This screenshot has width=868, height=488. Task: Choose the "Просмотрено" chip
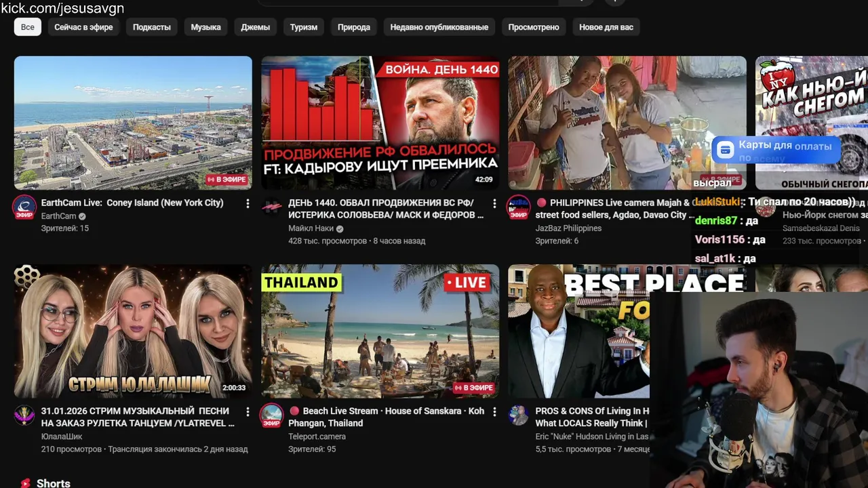point(534,27)
